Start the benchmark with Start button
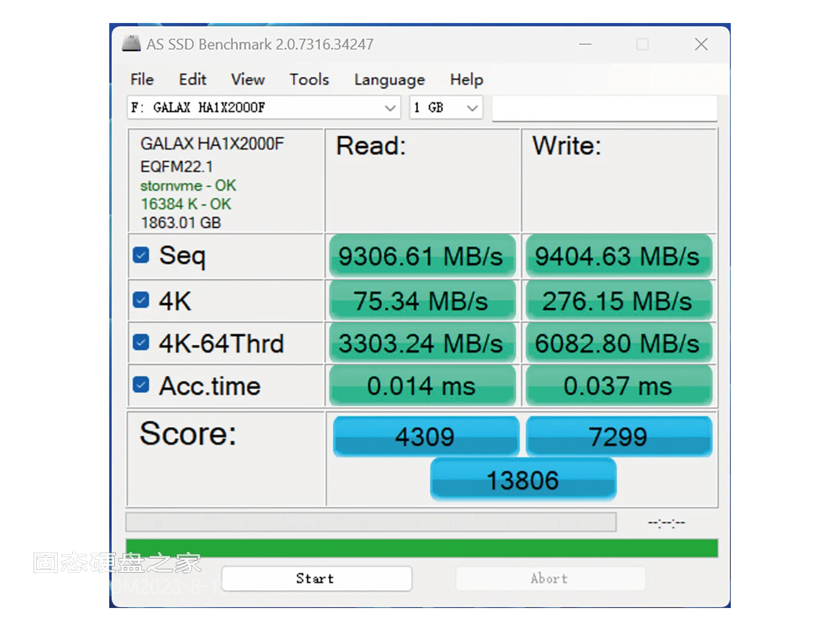 317,578
